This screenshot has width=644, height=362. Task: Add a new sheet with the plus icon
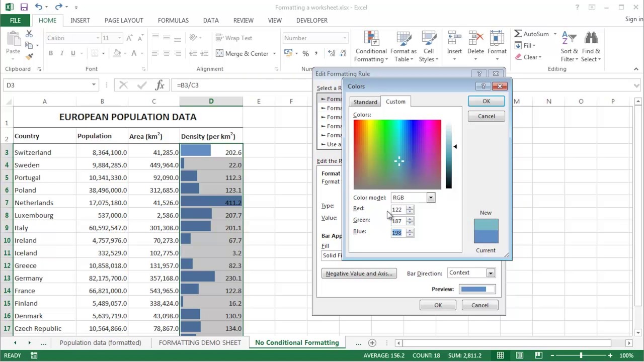click(x=372, y=343)
